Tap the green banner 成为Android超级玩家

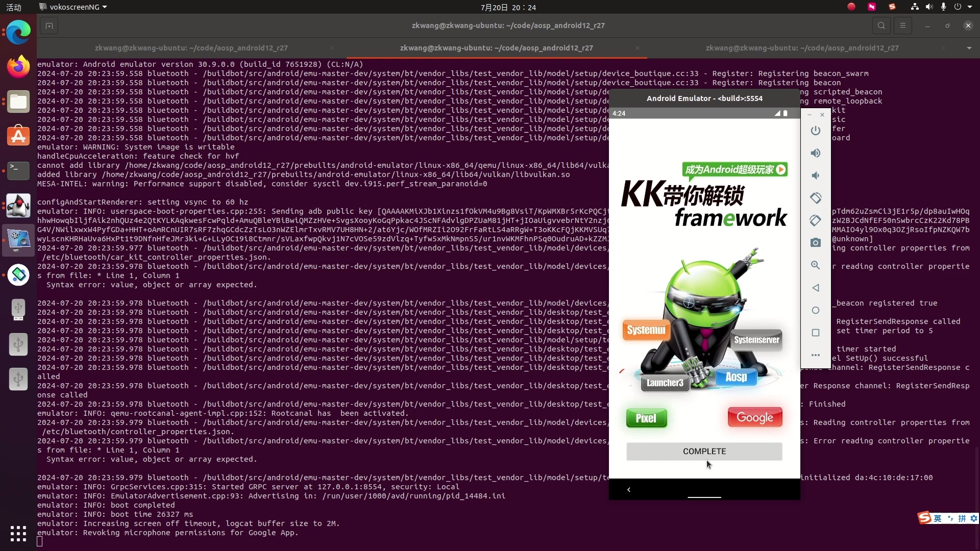point(734,169)
